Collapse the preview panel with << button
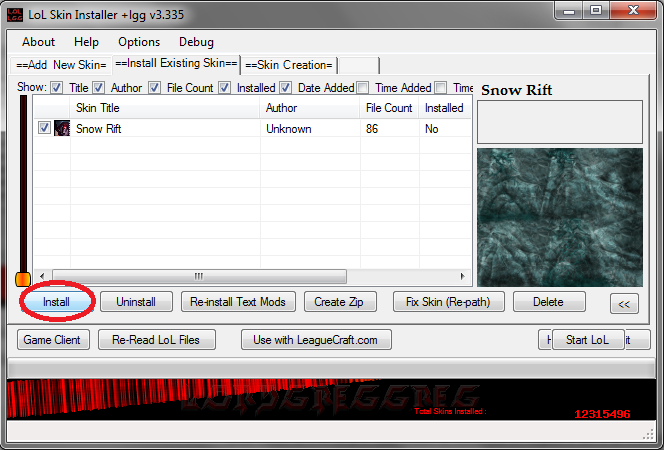 click(624, 304)
